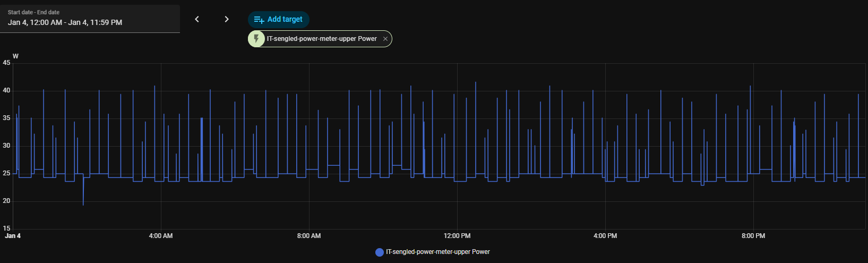
Task: Toggle the series via blue legend circle
Action: tap(380, 252)
